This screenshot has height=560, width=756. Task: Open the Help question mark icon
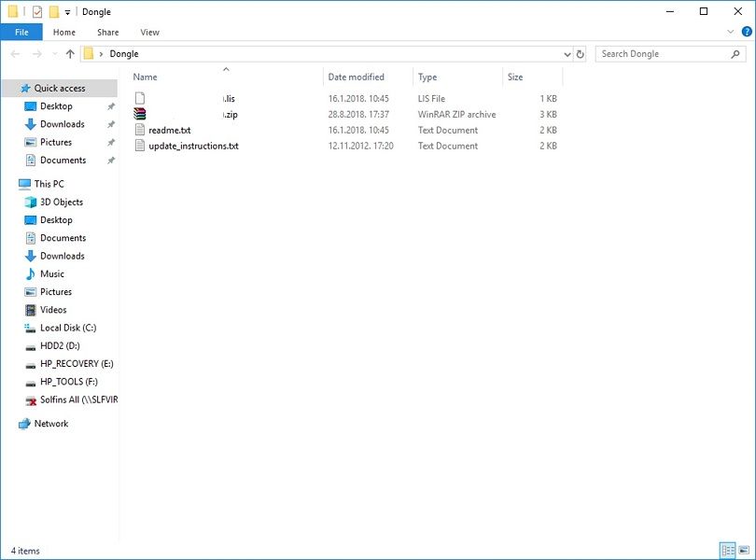pos(745,32)
